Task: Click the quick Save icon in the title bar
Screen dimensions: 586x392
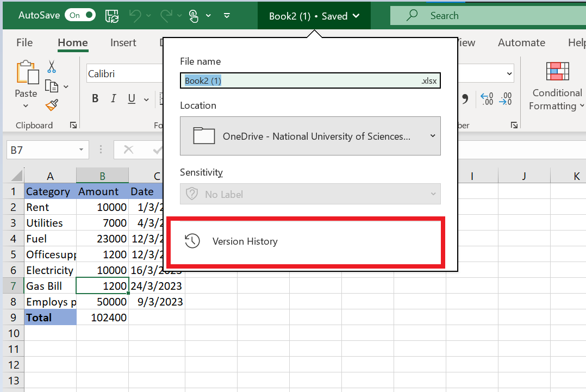Action: tap(112, 15)
